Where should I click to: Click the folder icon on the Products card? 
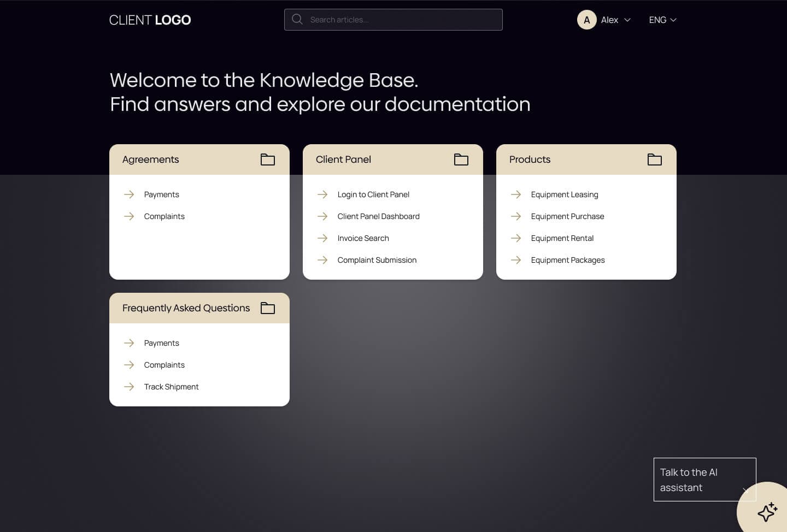click(655, 159)
